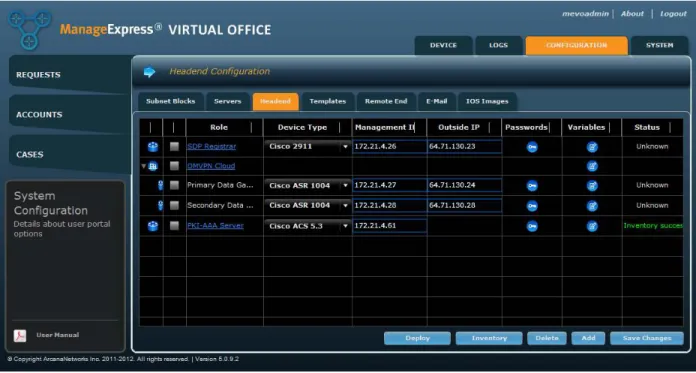Viewport: 696px width, 373px height.
Task: Open the Remote End tab
Action: point(386,102)
